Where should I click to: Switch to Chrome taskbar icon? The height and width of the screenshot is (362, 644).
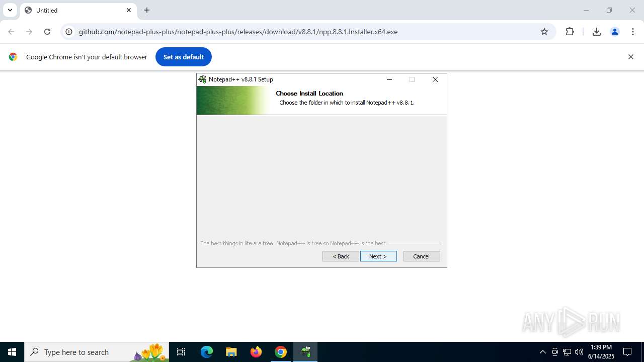pyautogui.click(x=281, y=352)
